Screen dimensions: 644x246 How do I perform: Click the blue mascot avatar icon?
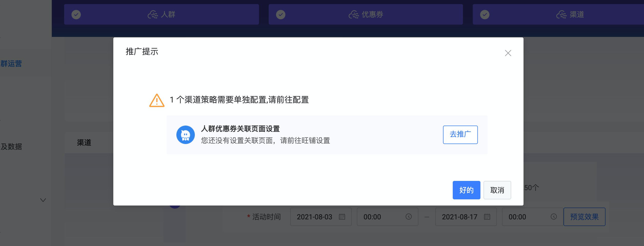(x=186, y=135)
